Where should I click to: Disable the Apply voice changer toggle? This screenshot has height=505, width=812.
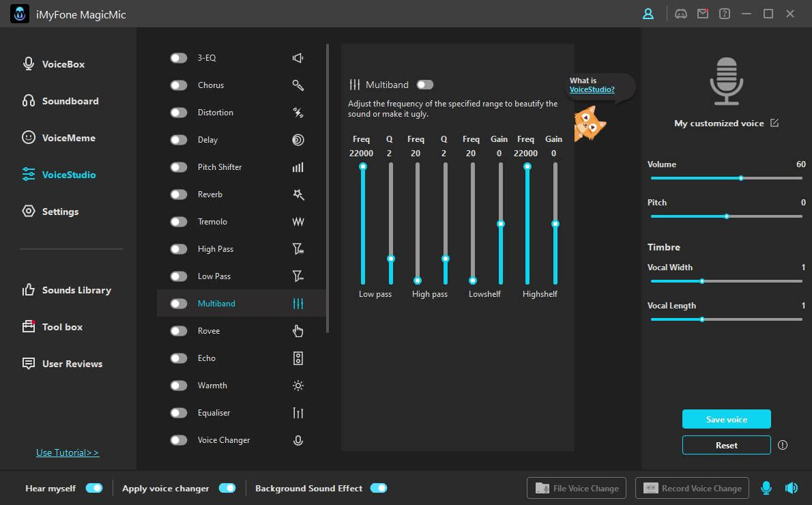coord(227,488)
